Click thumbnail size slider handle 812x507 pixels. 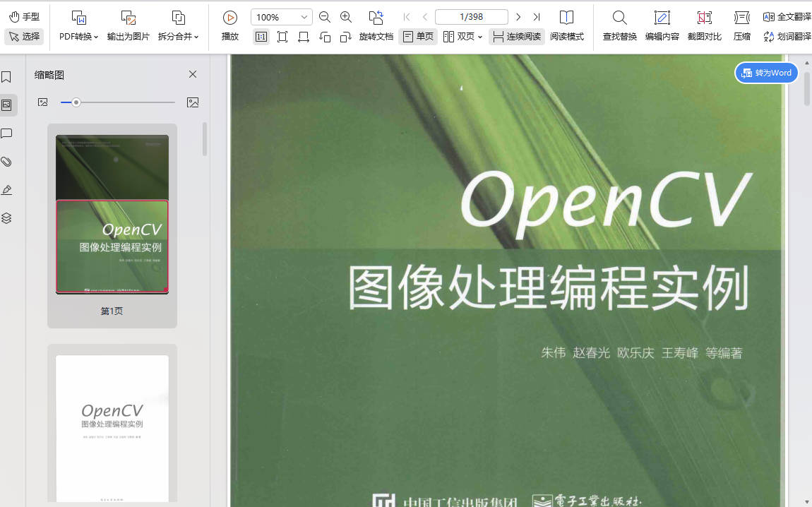pos(76,102)
